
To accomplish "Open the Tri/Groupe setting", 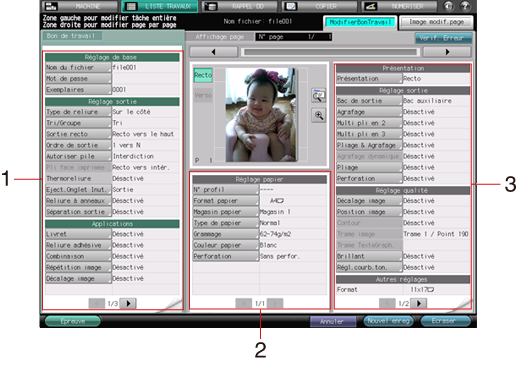I will [x=78, y=123].
